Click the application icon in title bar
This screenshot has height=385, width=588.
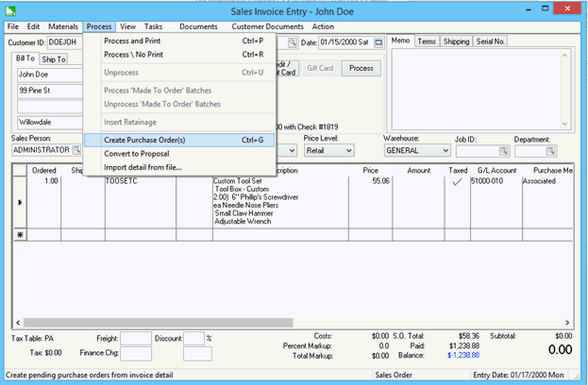[x=10, y=11]
